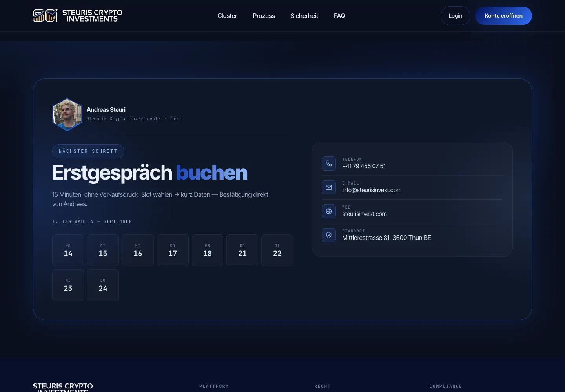The width and height of the screenshot is (565, 392).
Task: Click the envelope icon beside E-Mail
Action: tap(329, 187)
